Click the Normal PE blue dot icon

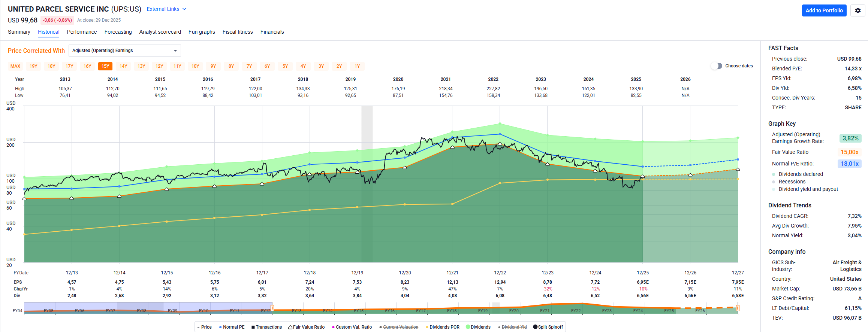click(x=220, y=327)
